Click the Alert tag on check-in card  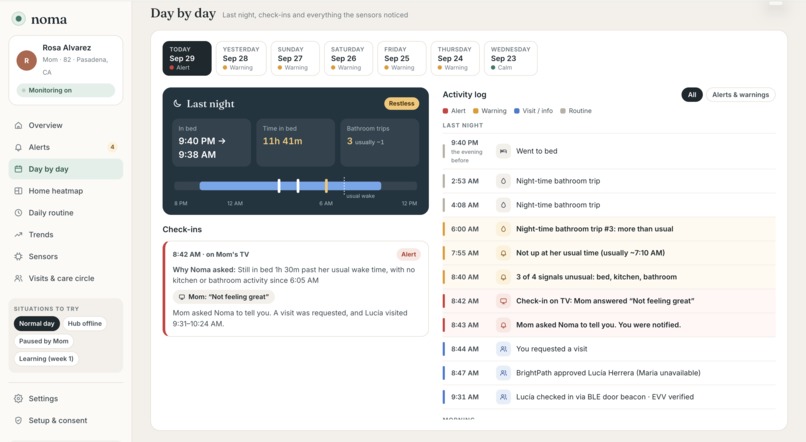click(409, 254)
